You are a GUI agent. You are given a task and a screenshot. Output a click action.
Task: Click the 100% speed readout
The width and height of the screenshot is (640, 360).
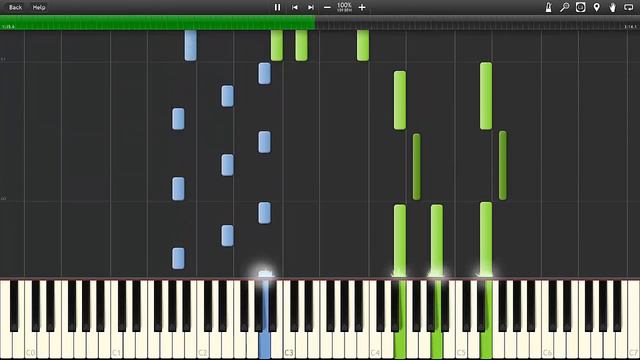coord(344,7)
